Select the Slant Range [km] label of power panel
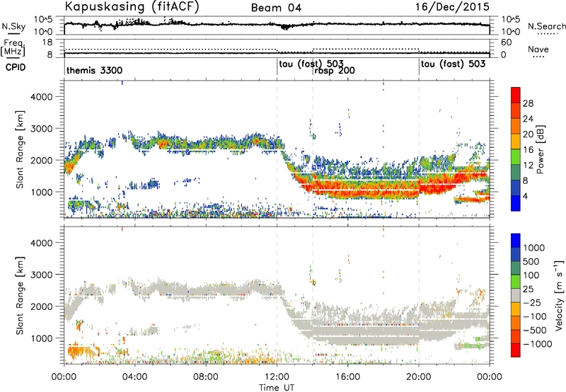This screenshot has width=566, height=392. pyautogui.click(x=20, y=149)
